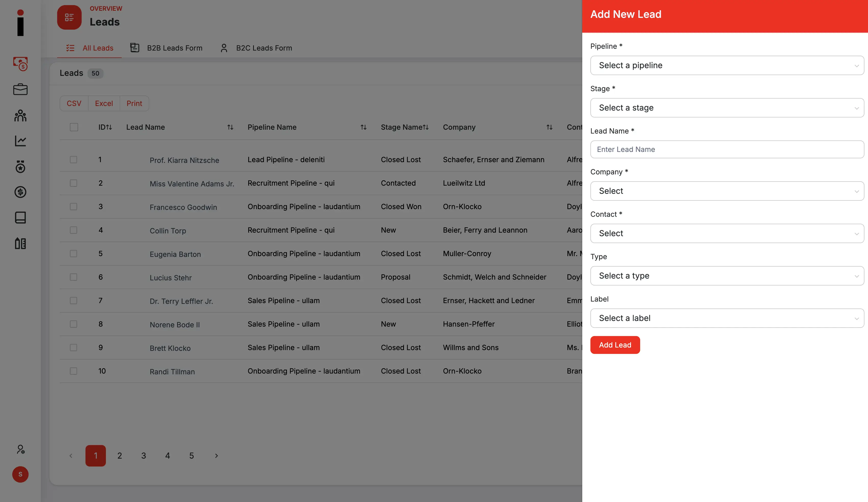This screenshot has width=868, height=502.
Task: Sort by ID column arrows
Action: pos(109,127)
